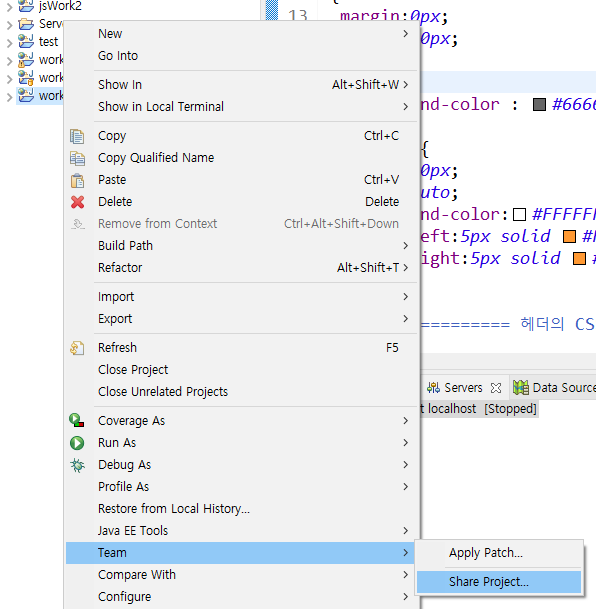Select Close Project entry
This screenshot has height=609, width=596.
(243, 370)
